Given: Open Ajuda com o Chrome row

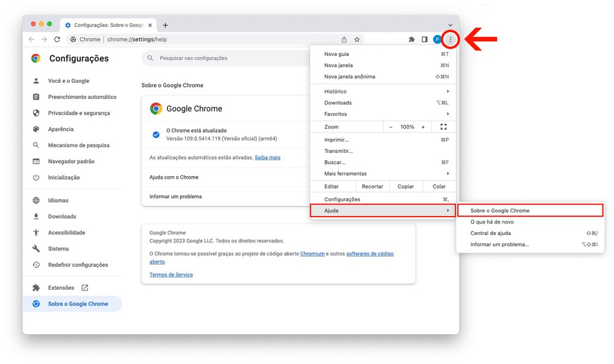Looking at the screenshot, I should [x=227, y=177].
